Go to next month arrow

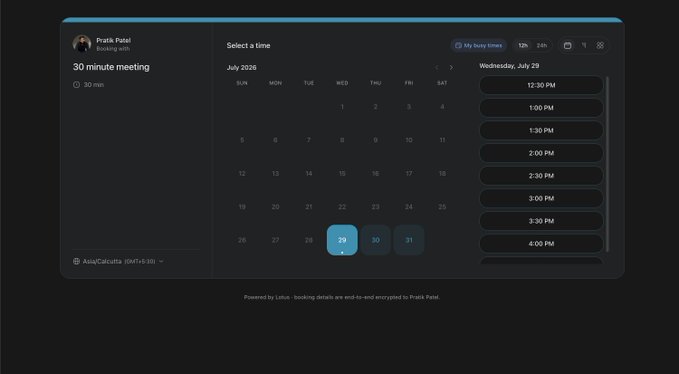[451, 68]
